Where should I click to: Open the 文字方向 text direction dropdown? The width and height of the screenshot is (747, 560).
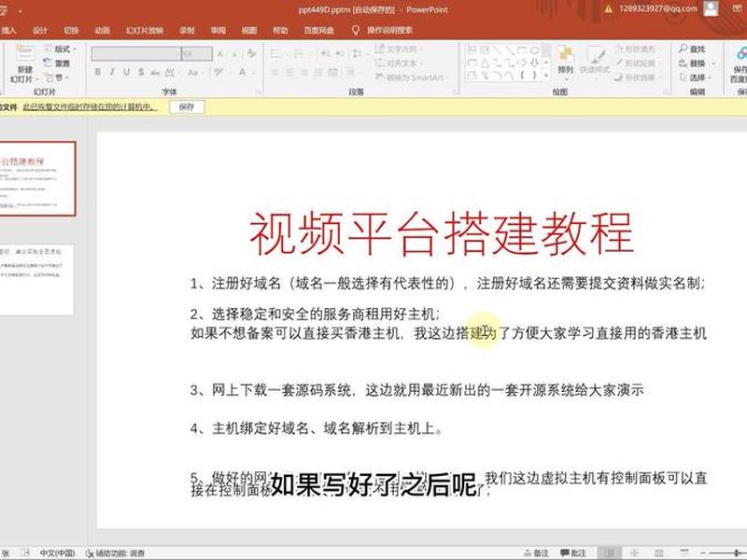pos(399,49)
